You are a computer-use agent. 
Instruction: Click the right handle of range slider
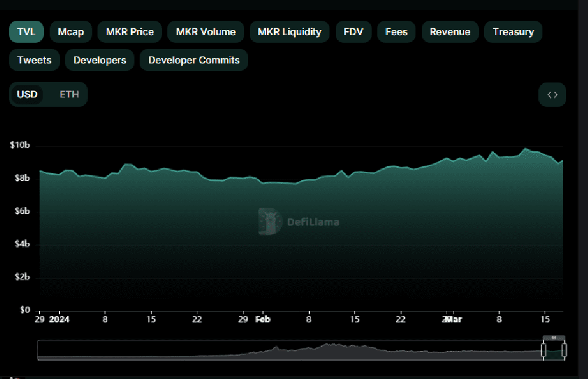pyautogui.click(x=564, y=350)
